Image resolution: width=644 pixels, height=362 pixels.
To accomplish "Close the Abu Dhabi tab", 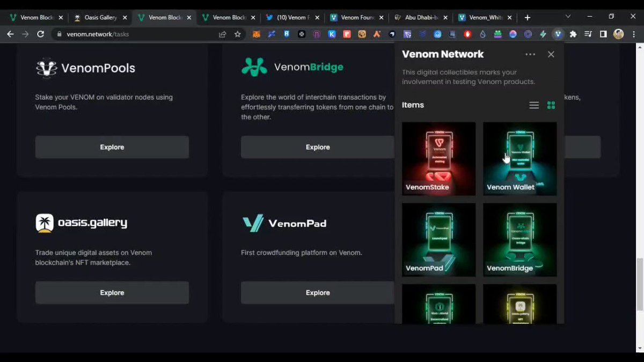I will click(x=445, y=17).
